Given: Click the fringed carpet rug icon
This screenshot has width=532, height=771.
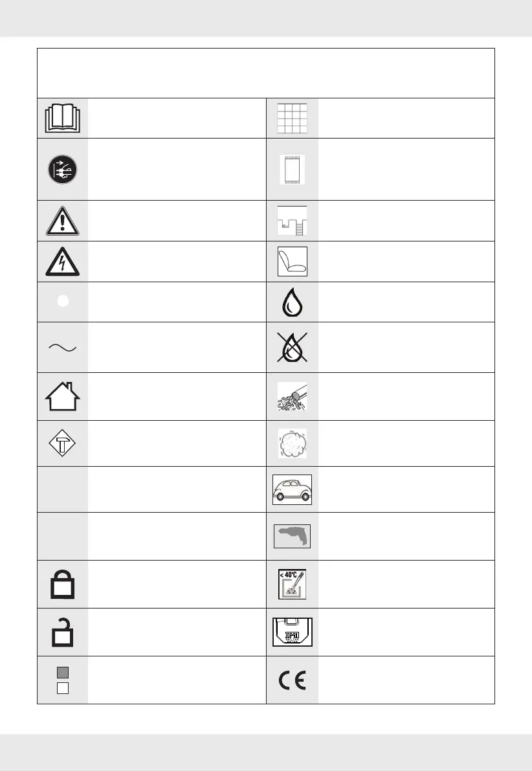Looking at the screenshot, I should (293, 169).
